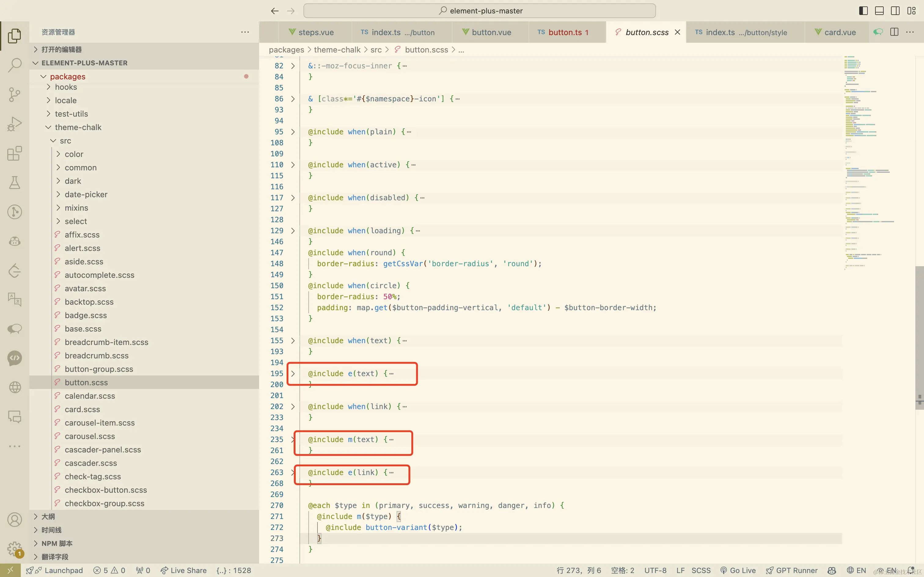This screenshot has height=577, width=924.
Task: Click the element-plus-master search box
Action: click(x=479, y=11)
